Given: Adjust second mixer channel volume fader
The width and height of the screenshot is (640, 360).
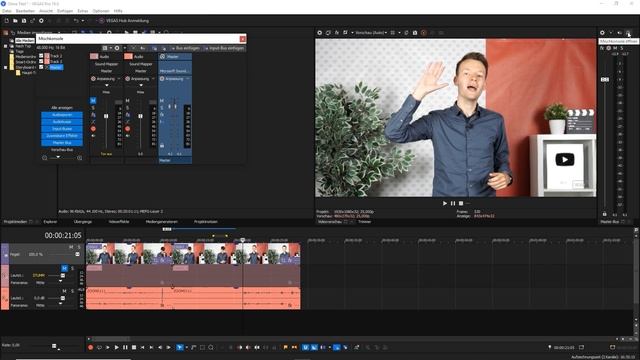Looking at the screenshot, I should pyautogui.click(x=140, y=116).
